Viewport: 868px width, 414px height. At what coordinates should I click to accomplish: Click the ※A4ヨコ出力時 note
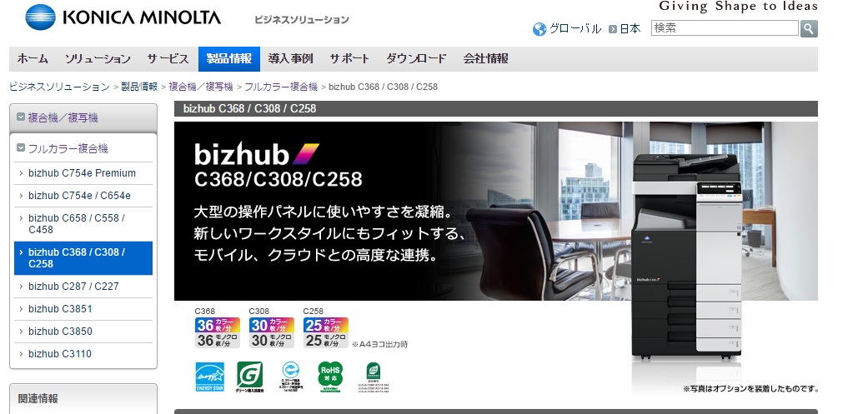(x=379, y=344)
